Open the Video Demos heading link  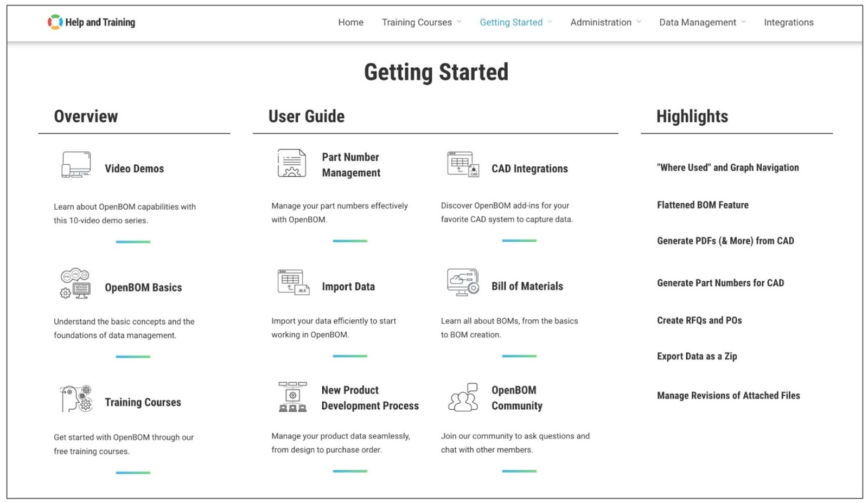coord(135,169)
